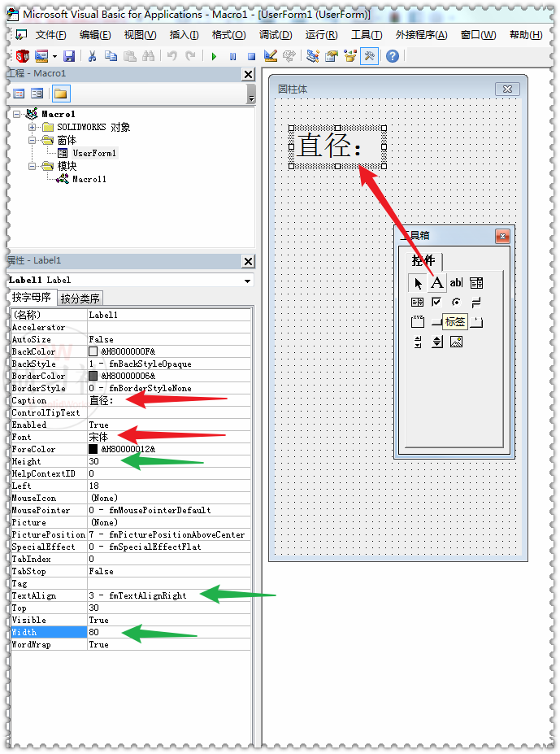Viewport: 560px width, 754px height.
Task: Click View Code icon in project panel
Action: tap(19, 94)
